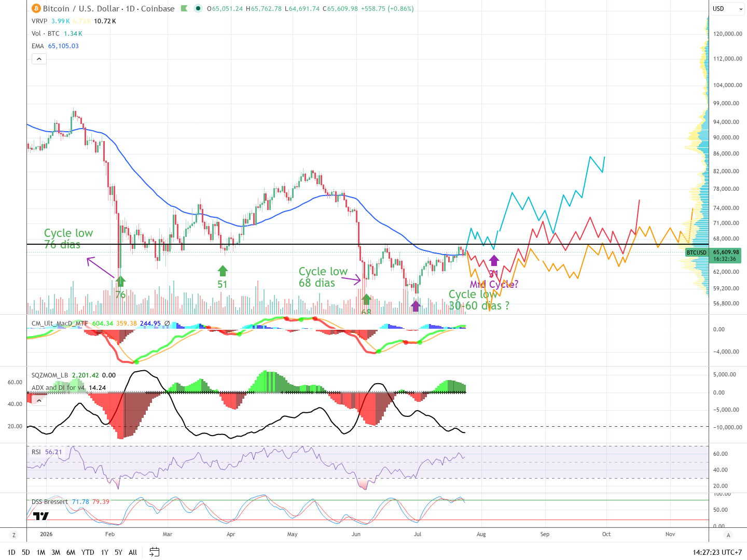Select the 'Mid Cycle?' annotation text
747x560 pixels.
point(494,284)
